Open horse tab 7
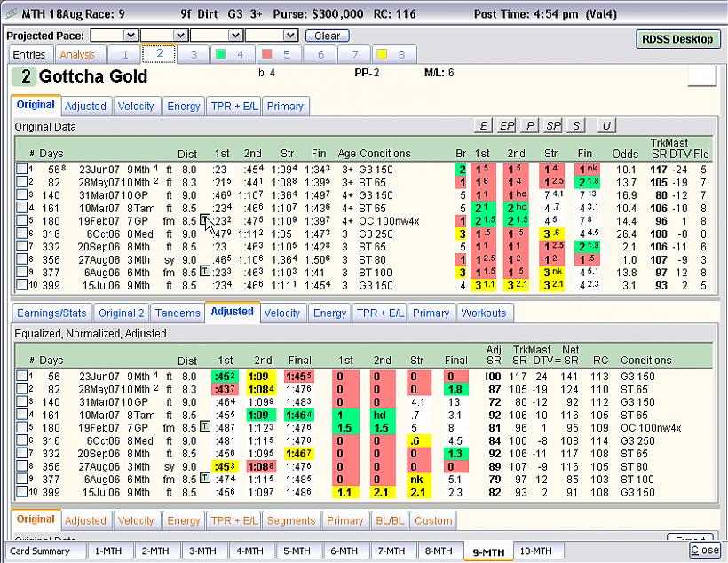This screenshot has width=728, height=563. click(355, 54)
